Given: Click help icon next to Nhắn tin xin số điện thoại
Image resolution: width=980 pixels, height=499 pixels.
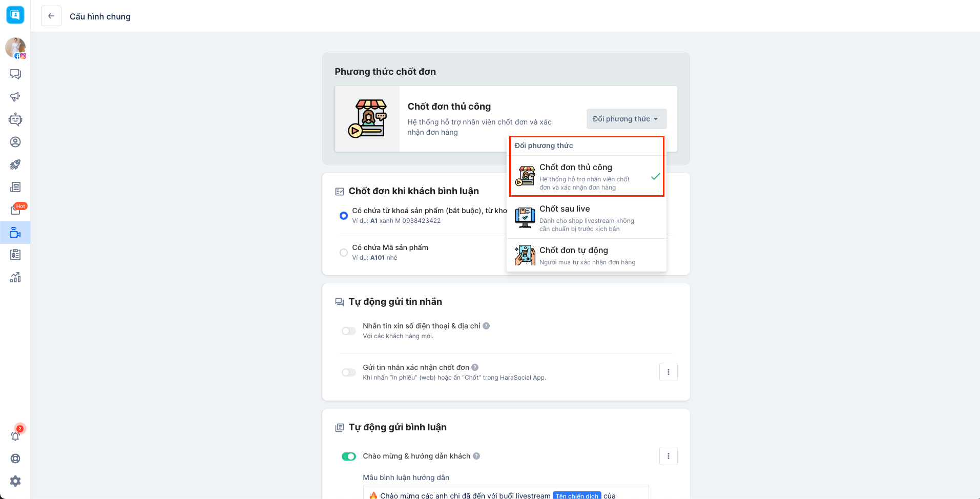Looking at the screenshot, I should (486, 326).
